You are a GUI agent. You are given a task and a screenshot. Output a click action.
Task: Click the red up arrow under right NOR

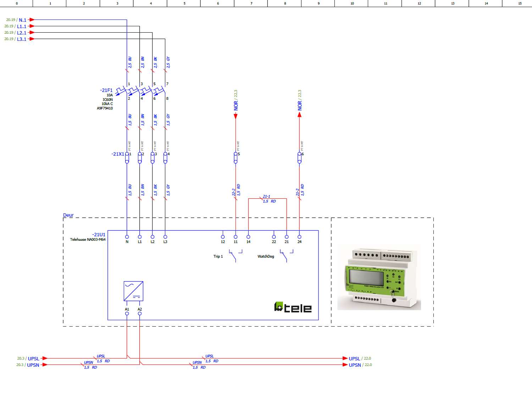tap(299, 115)
